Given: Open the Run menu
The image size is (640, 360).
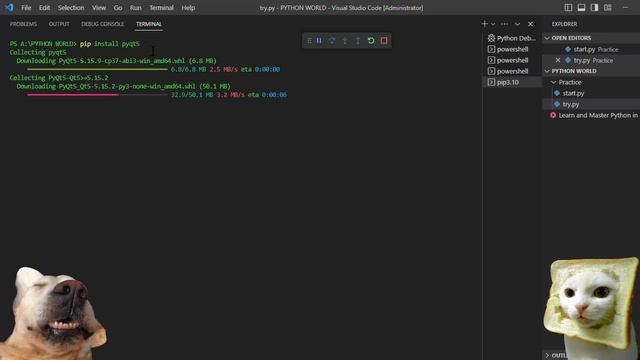Looking at the screenshot, I should (136, 8).
